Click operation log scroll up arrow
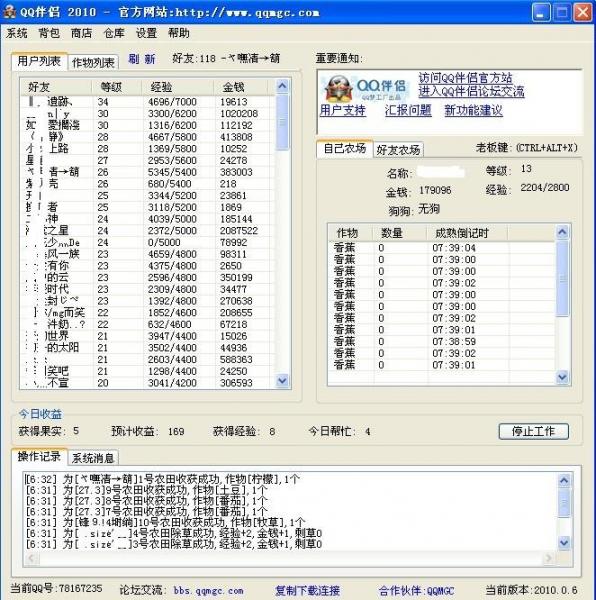Viewport: 596px width, 600px height. click(x=564, y=480)
